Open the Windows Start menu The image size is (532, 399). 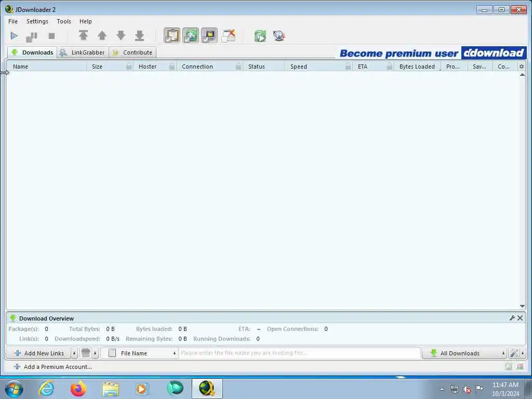14,389
